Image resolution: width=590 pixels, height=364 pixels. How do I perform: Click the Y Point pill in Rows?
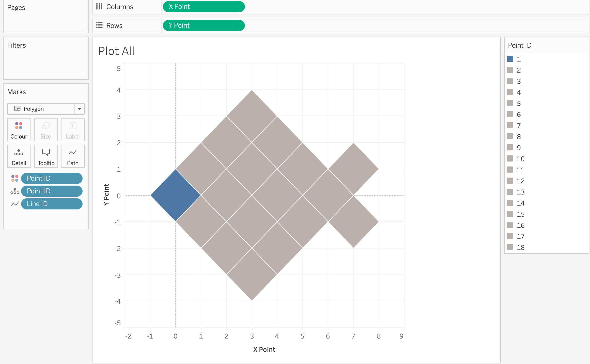(x=204, y=25)
